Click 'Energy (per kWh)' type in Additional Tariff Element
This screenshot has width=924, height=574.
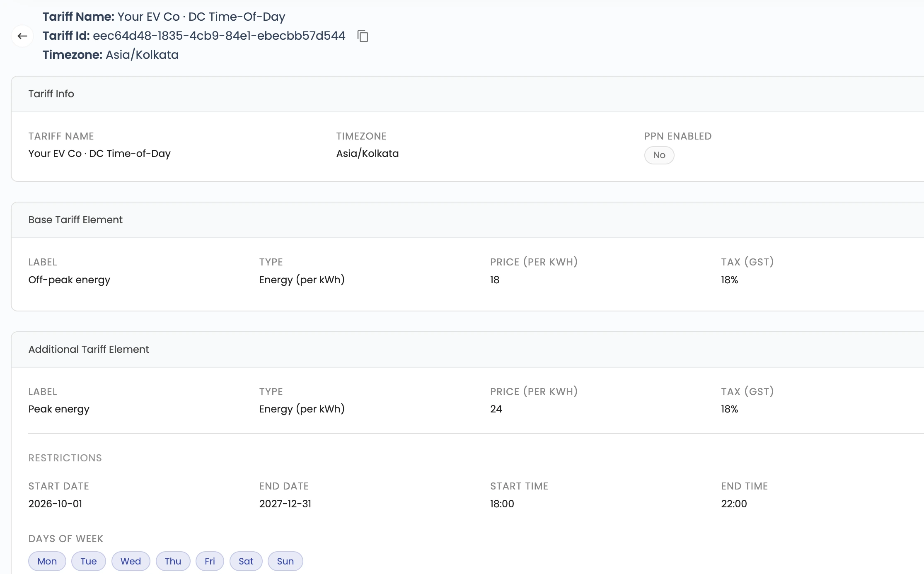pyautogui.click(x=302, y=409)
